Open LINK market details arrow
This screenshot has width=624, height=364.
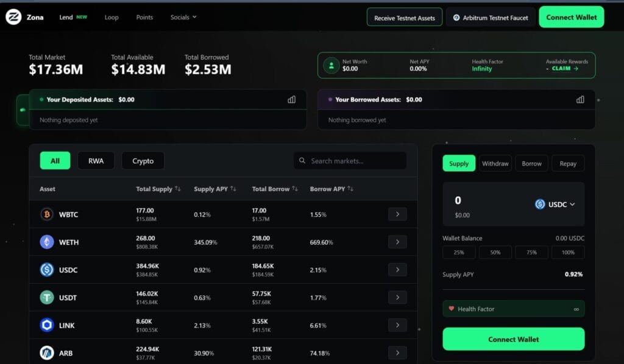(397, 325)
